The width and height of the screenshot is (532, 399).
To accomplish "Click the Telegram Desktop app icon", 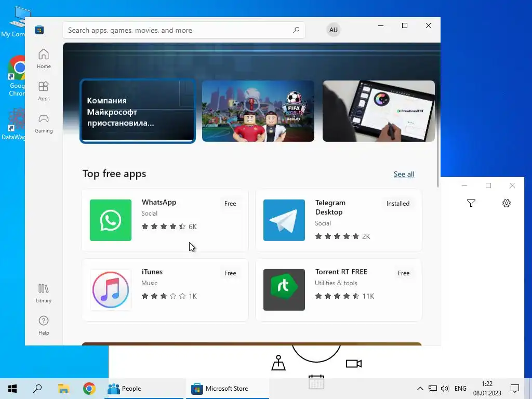I will (x=284, y=220).
